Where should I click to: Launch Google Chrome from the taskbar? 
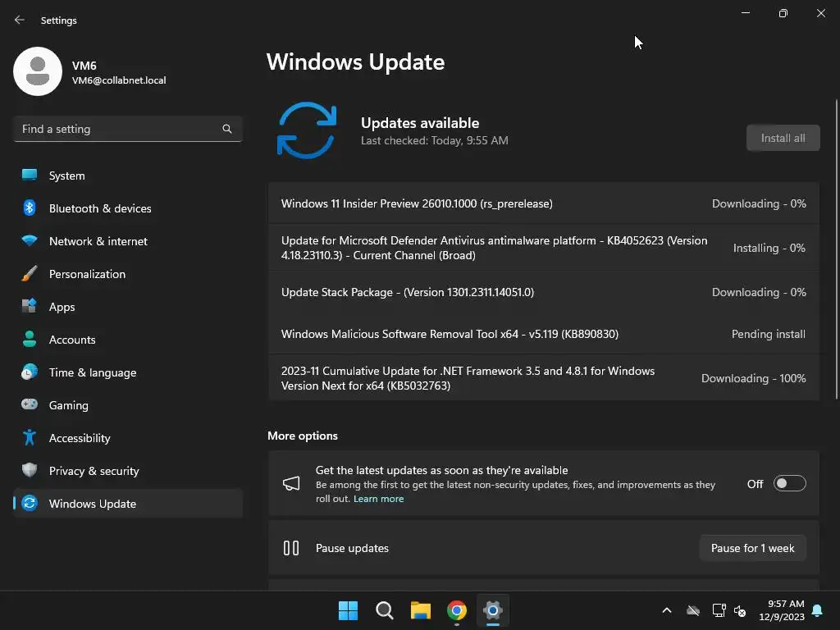(457, 610)
